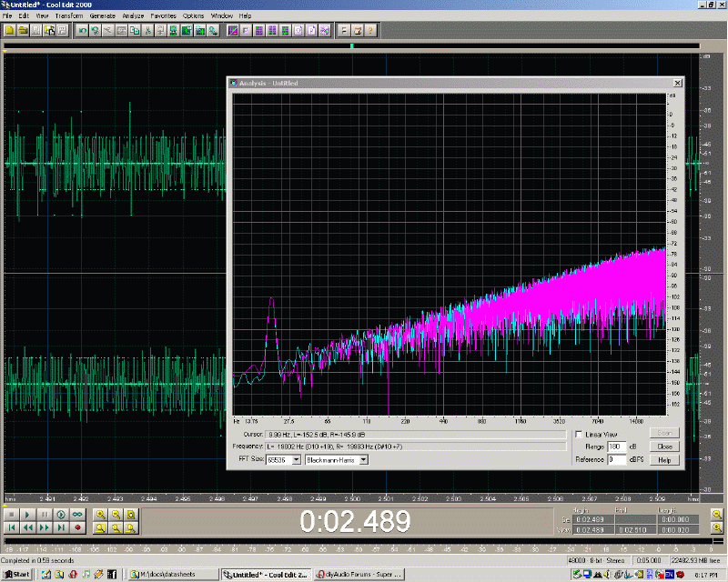
Task: Open the File menu
Action: click(7, 15)
